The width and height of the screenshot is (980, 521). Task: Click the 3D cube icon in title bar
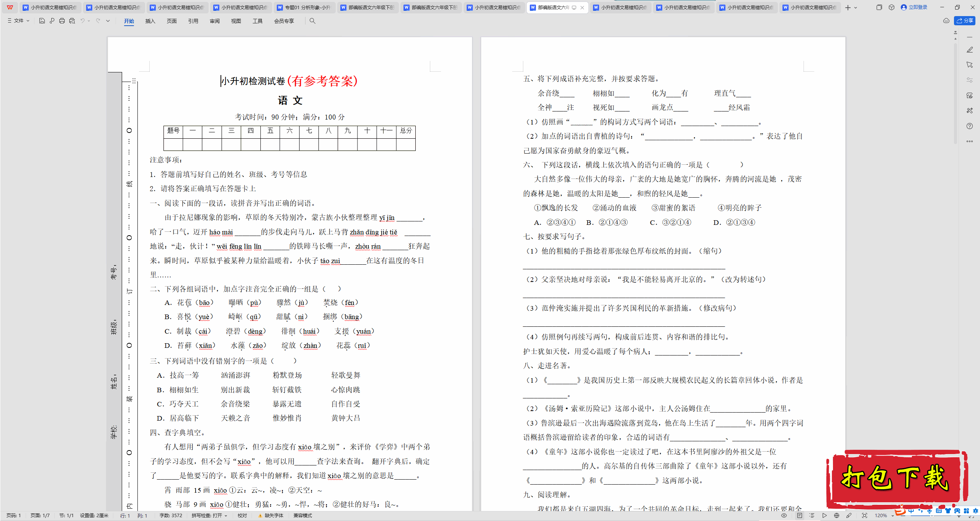coord(892,7)
